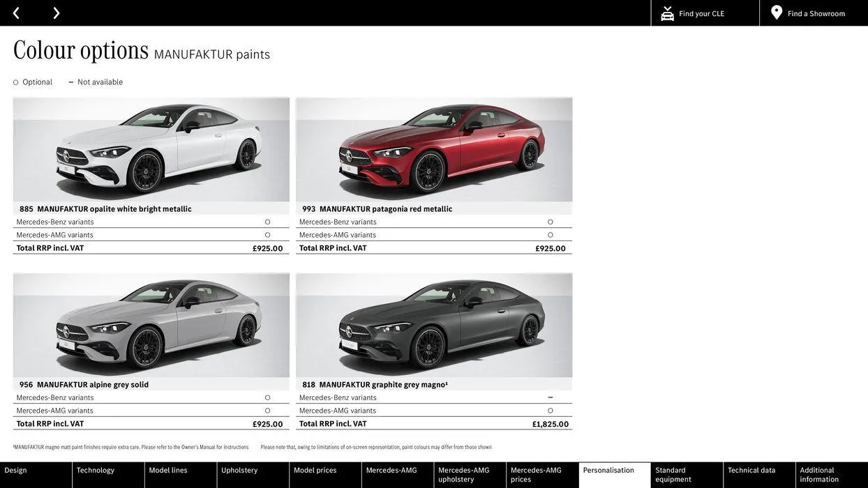The image size is (868, 488).
Task: Click the patagonia red car image
Action: point(434,150)
